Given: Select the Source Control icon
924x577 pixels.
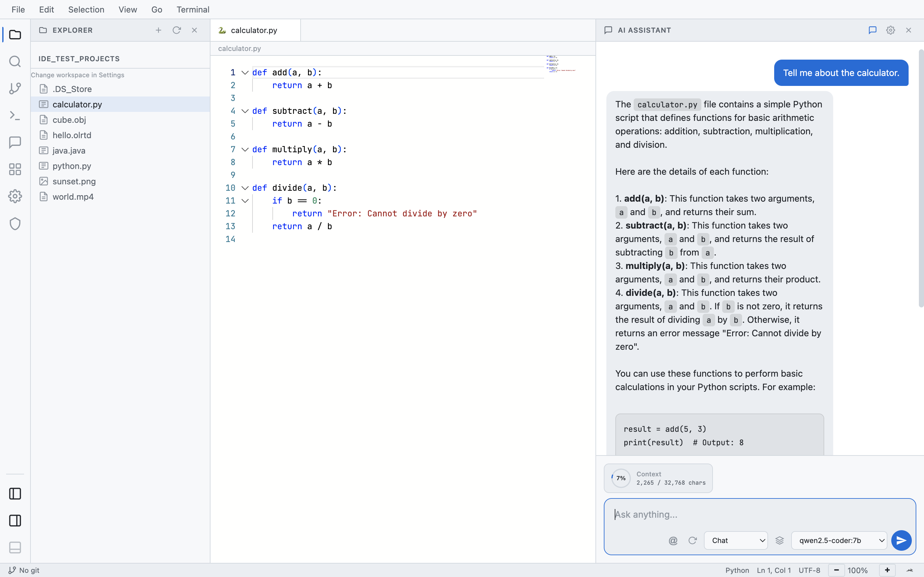Looking at the screenshot, I should coord(15,88).
